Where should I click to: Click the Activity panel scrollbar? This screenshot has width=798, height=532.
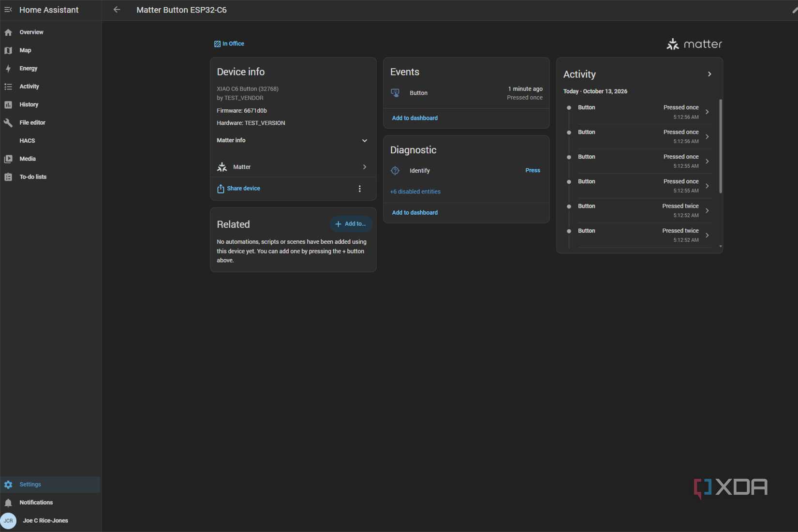coord(721,146)
